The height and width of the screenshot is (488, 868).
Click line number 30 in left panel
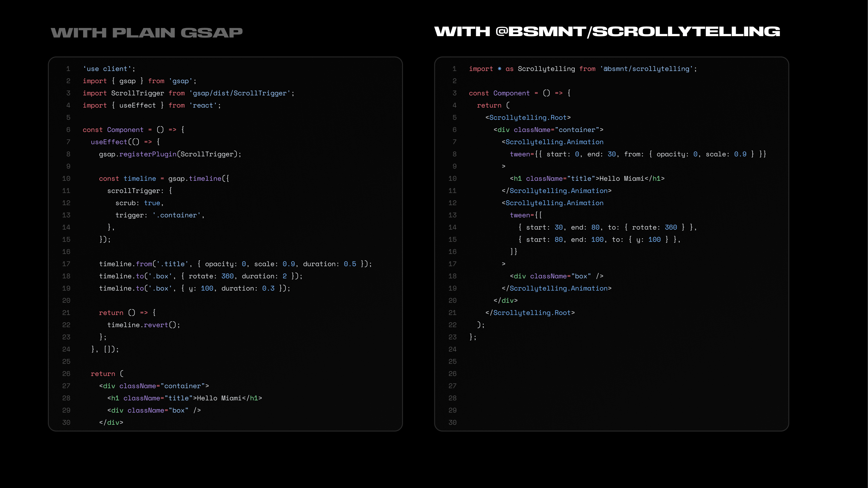tap(66, 422)
